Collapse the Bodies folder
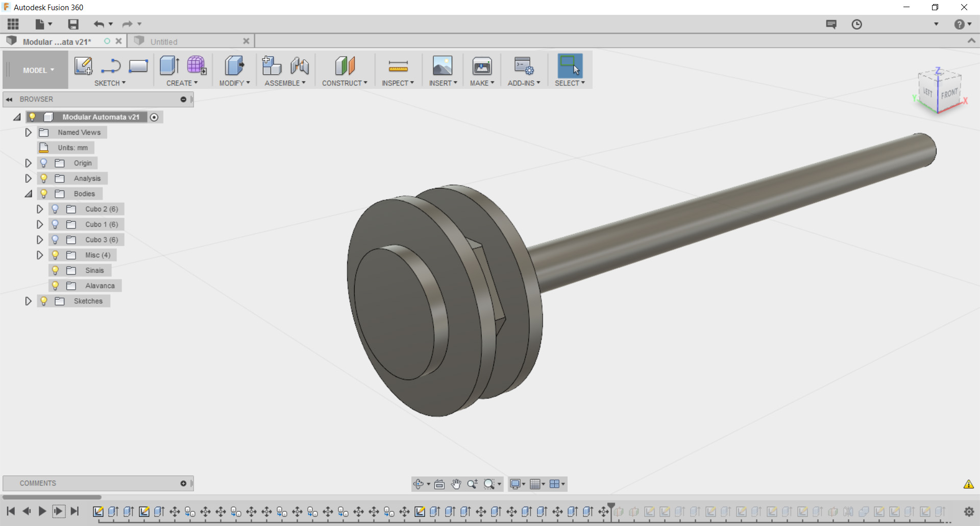Screen dimensions: 980x526 [29, 194]
